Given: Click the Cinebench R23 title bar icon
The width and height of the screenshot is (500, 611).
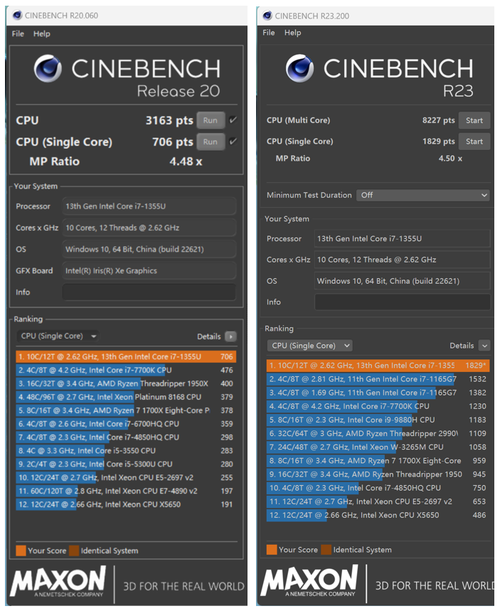Looking at the screenshot, I should coord(267,16).
